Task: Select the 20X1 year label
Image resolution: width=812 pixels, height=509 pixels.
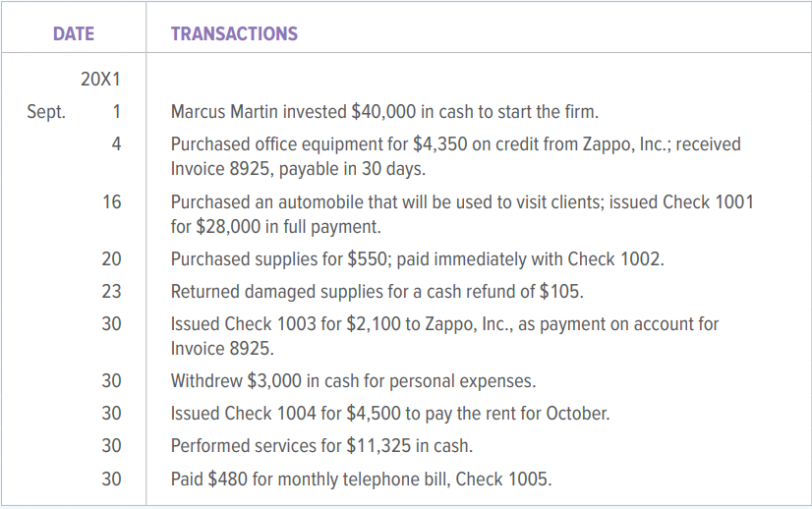Action: click(x=100, y=80)
